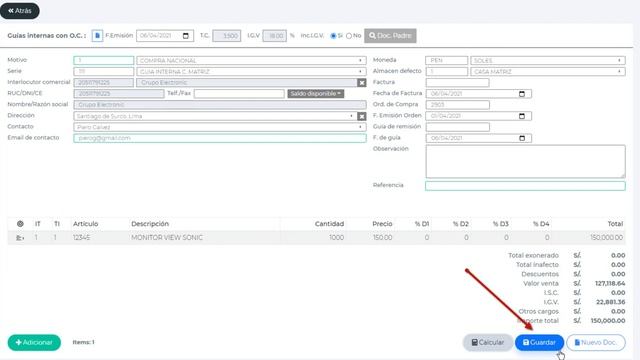Click the row total 150,000.00 cell
This screenshot has width=640, height=360.
click(607, 238)
